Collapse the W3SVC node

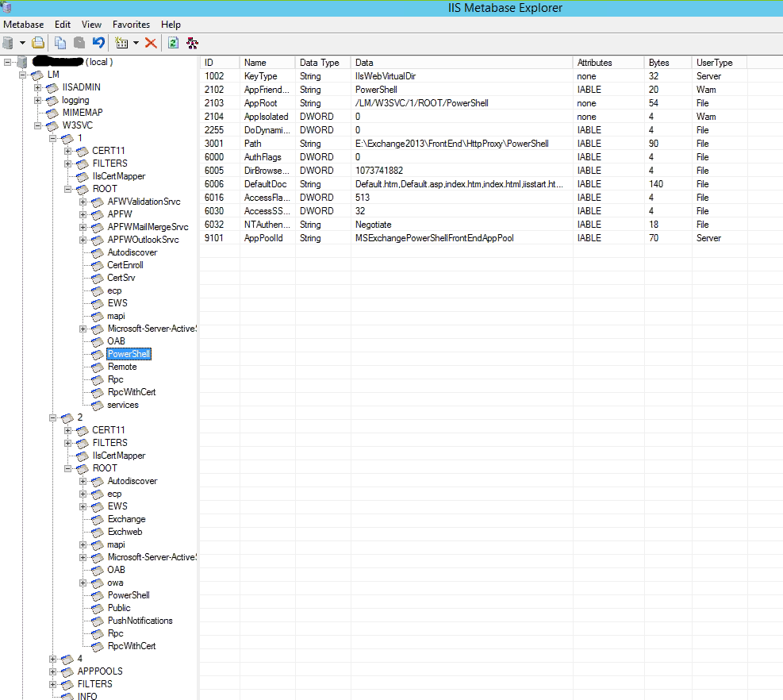click(37, 125)
